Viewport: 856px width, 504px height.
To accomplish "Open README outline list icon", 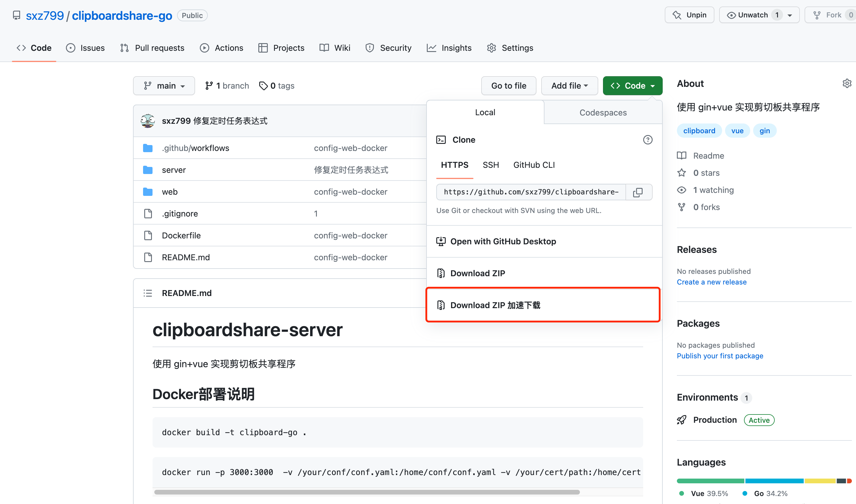I will click(x=148, y=293).
